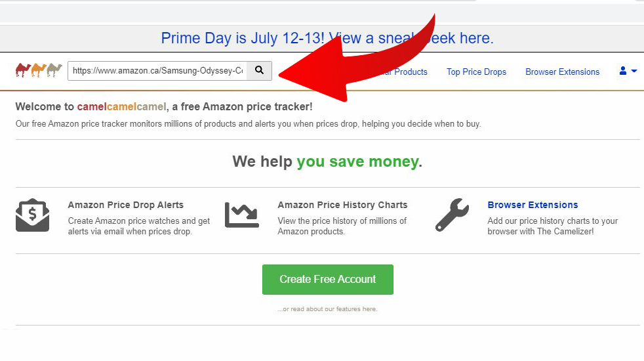Screen dimensions: 644x361
Task: Click the wrench icon
Action: (452, 215)
